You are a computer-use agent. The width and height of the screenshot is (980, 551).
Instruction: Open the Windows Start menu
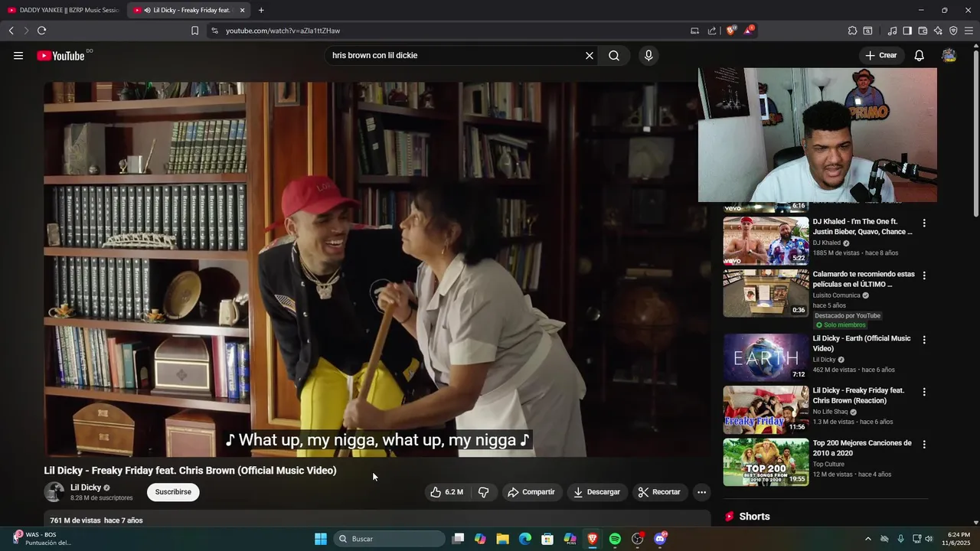(321, 539)
